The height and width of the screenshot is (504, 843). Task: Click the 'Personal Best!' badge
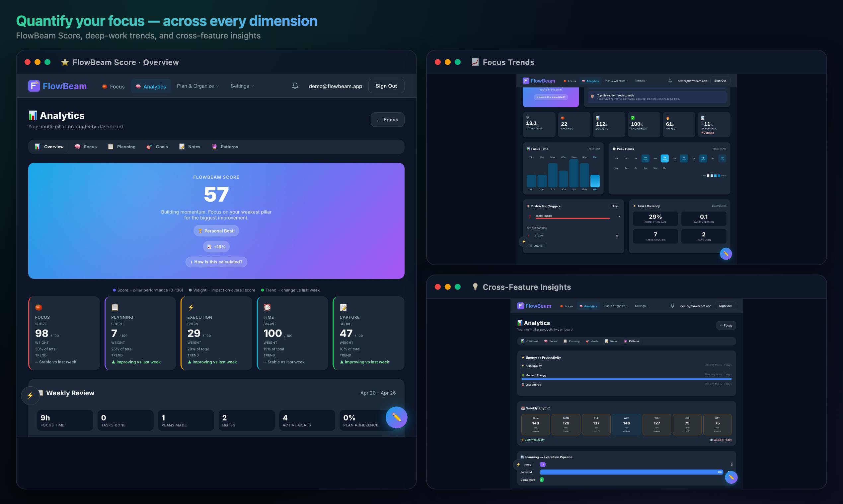coord(216,231)
